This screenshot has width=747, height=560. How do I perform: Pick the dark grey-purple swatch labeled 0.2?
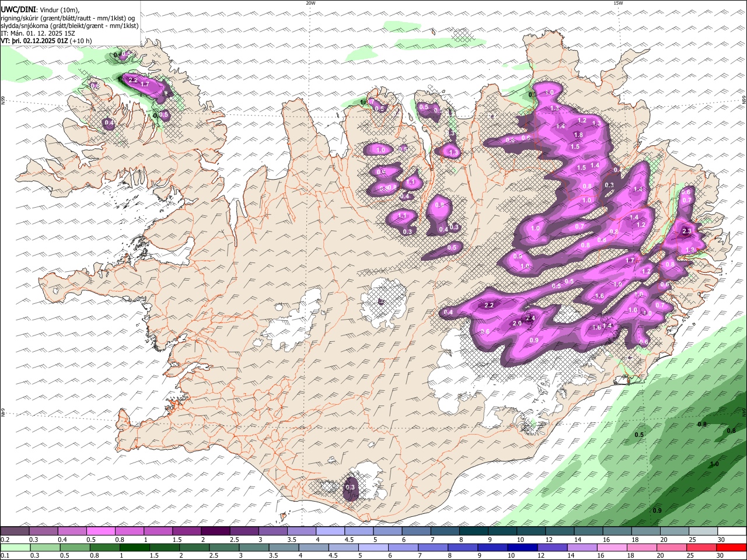click(x=15, y=531)
